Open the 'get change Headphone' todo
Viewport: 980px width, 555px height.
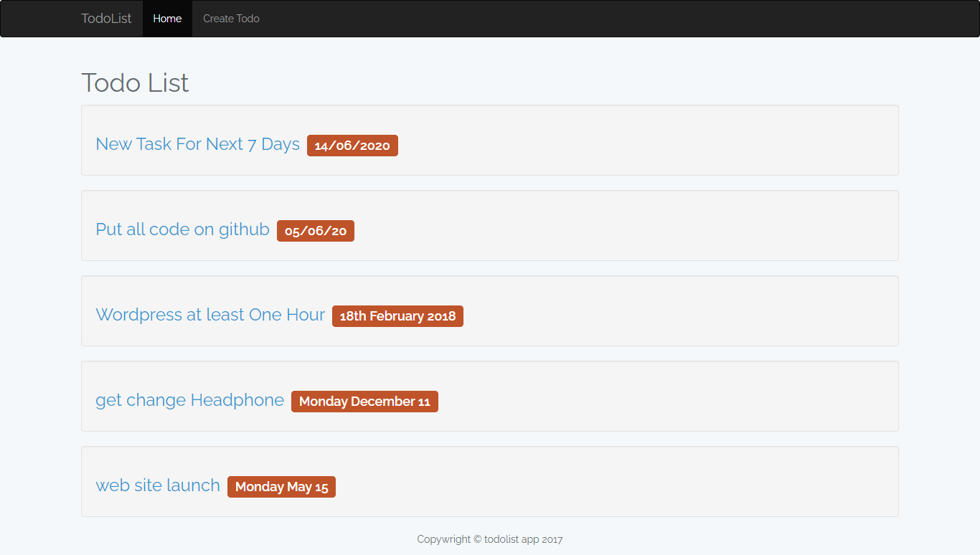pyautogui.click(x=189, y=400)
